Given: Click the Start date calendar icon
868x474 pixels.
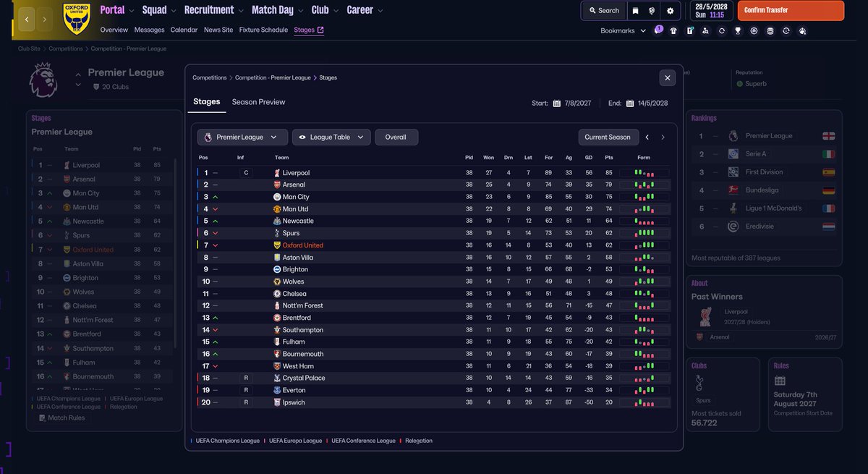Looking at the screenshot, I should pyautogui.click(x=557, y=103).
